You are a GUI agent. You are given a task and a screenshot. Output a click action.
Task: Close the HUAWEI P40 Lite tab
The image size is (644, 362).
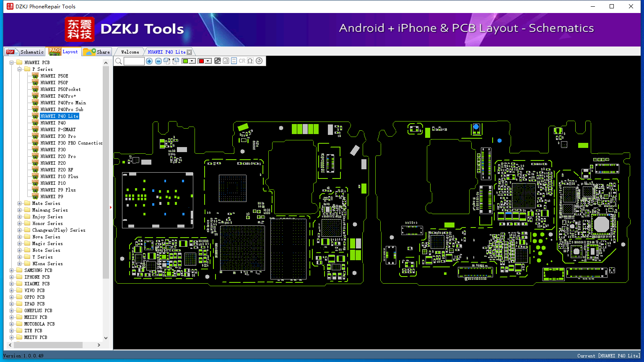coord(190,52)
